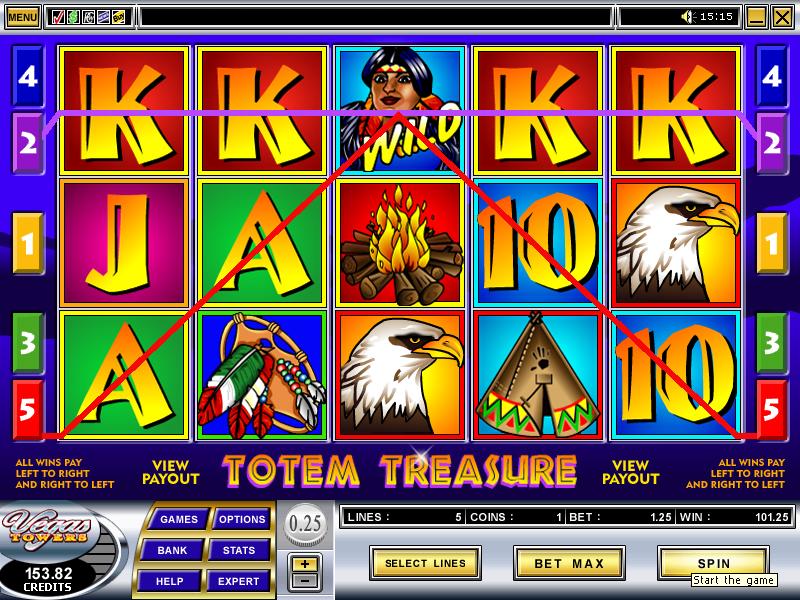This screenshot has height=600, width=800.
Task: Open the BANK page
Action: click(x=172, y=551)
